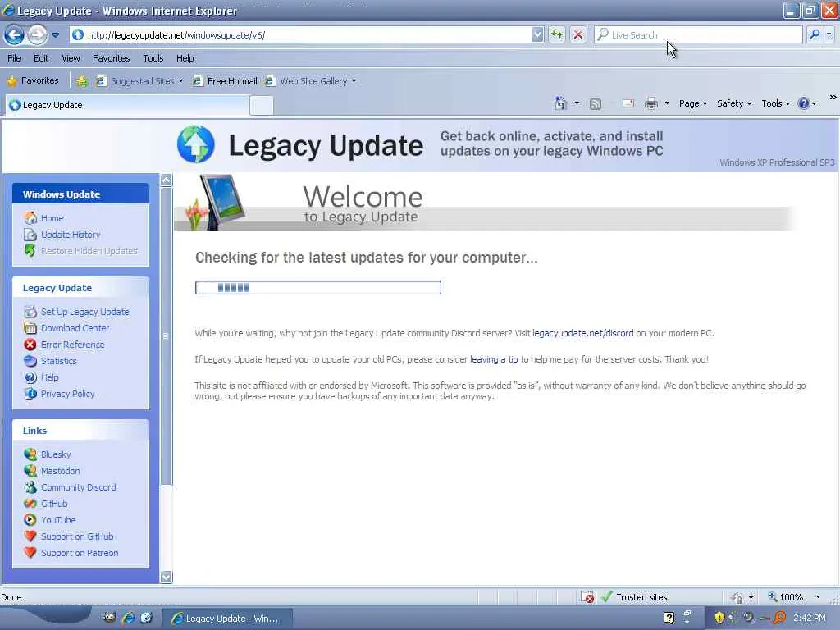840x630 pixels.
Task: Open the Page command menu
Action: click(x=692, y=103)
